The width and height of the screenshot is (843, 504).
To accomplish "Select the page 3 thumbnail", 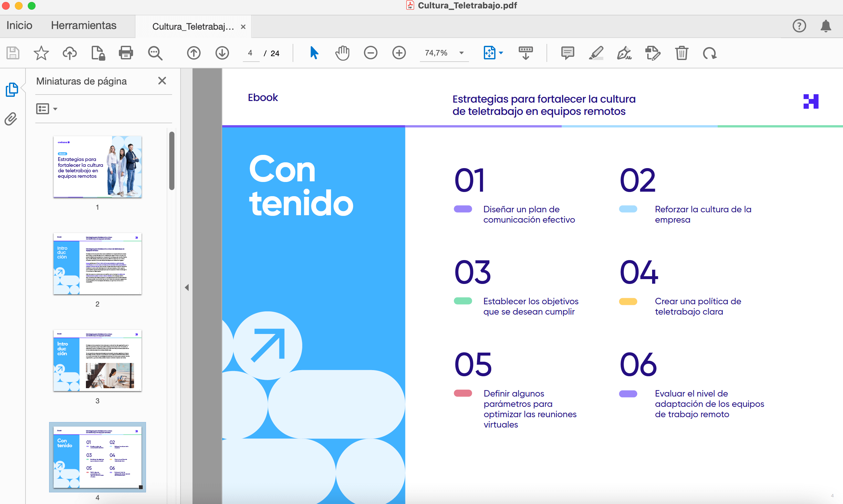I will tap(97, 361).
